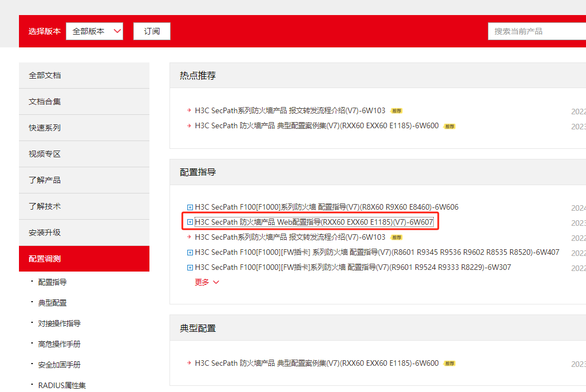The height and width of the screenshot is (392, 586).
Task: Expand the F100[F1000] 配置指导 6W606 plus icon
Action: [190, 207]
